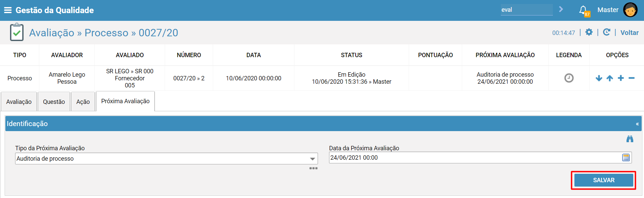Click the LEGENDA column header
Viewport: 644px width, 198px height.
pos(569,55)
